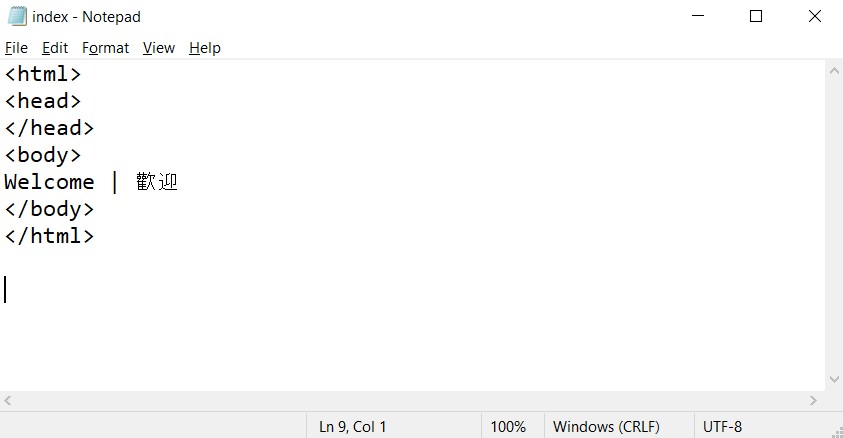Screen dimensions: 843x438
Task: Place cursor at end of </body> line
Action: (x=95, y=209)
